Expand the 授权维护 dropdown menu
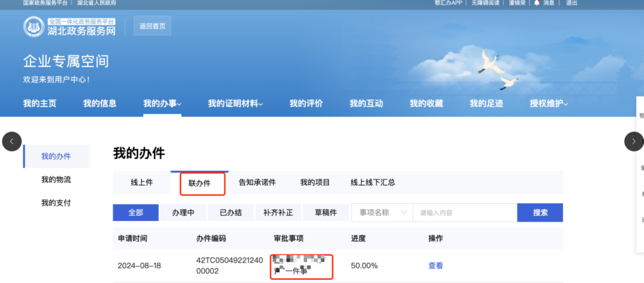The image size is (644, 283). 549,104
